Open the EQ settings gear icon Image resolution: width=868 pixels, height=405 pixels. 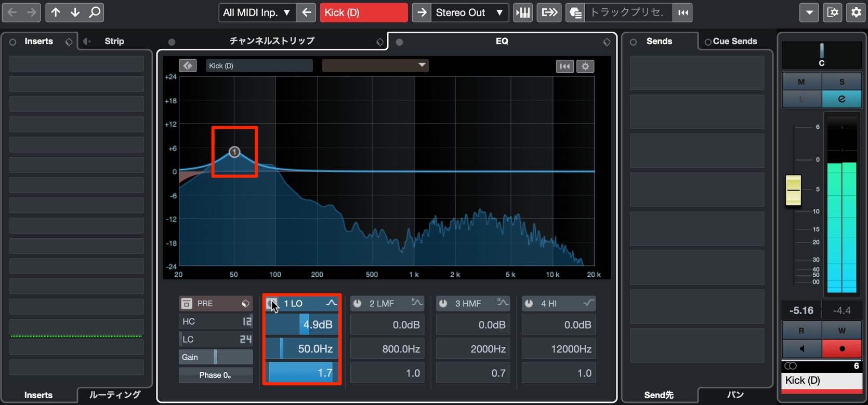click(x=585, y=66)
